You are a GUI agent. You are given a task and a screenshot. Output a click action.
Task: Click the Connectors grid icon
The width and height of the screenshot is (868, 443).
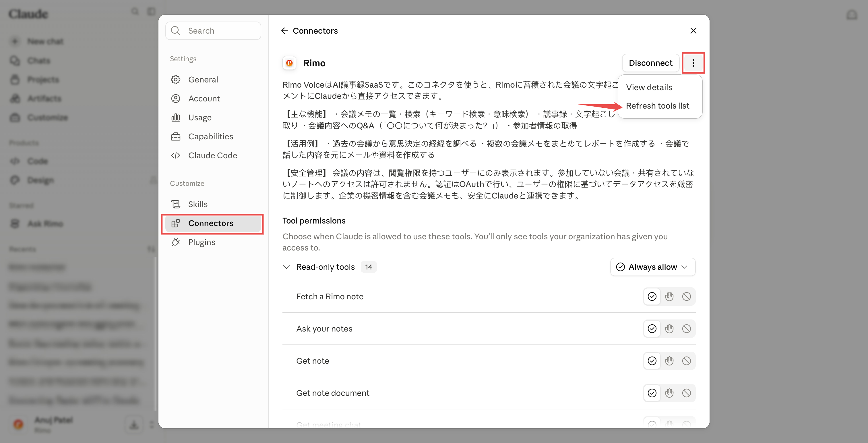(176, 223)
